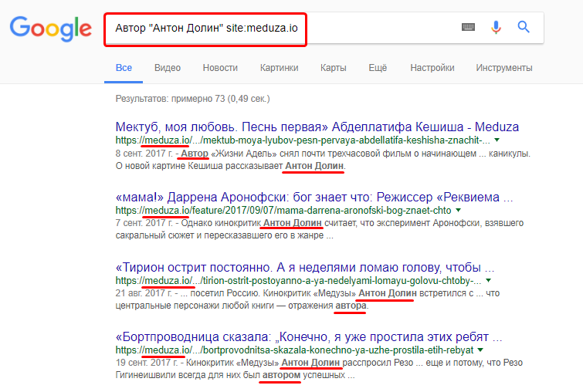Viewport: 583px width, 392px height.
Task: Click the mama-darrena-aronofski green URL
Action: (283, 211)
